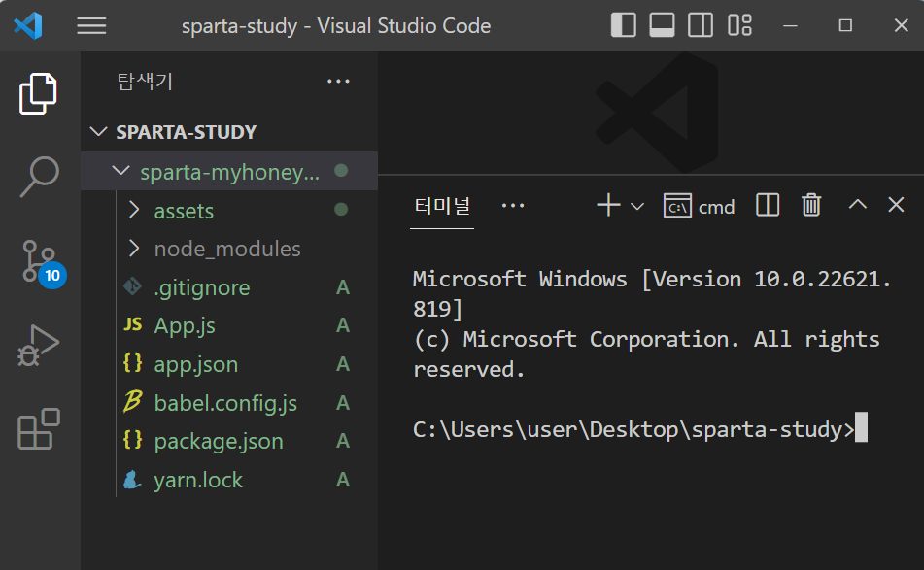This screenshot has height=570, width=924.
Task: Click the JS icon beside App.js
Action: click(x=132, y=324)
